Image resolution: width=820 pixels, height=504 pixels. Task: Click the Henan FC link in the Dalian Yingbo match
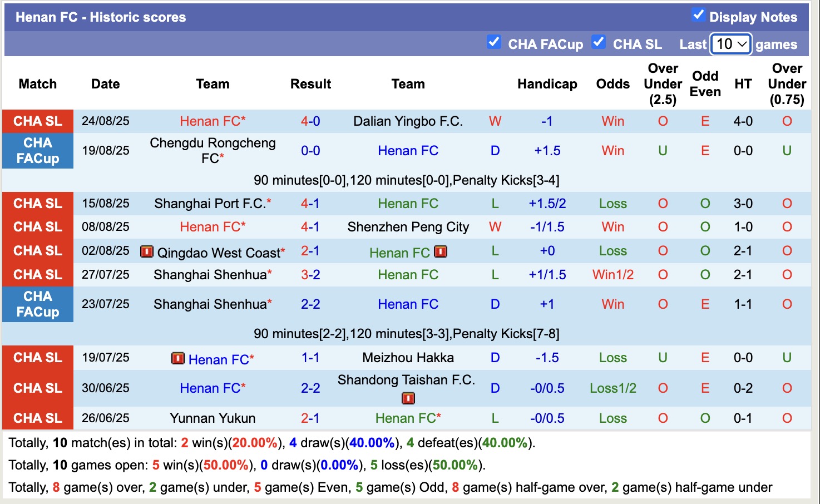pyautogui.click(x=213, y=121)
